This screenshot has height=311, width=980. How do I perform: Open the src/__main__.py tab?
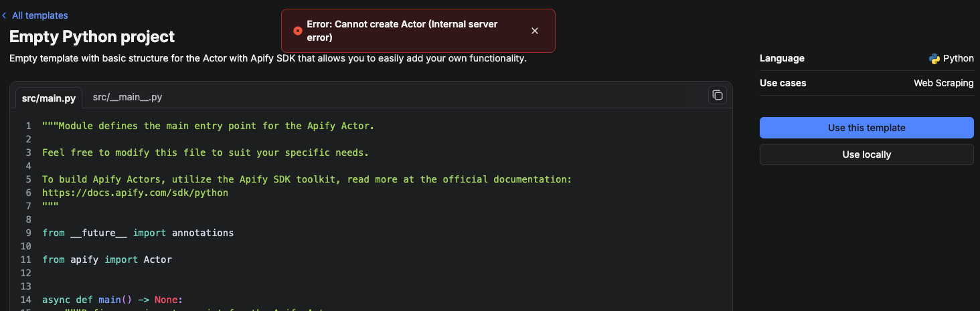click(127, 97)
